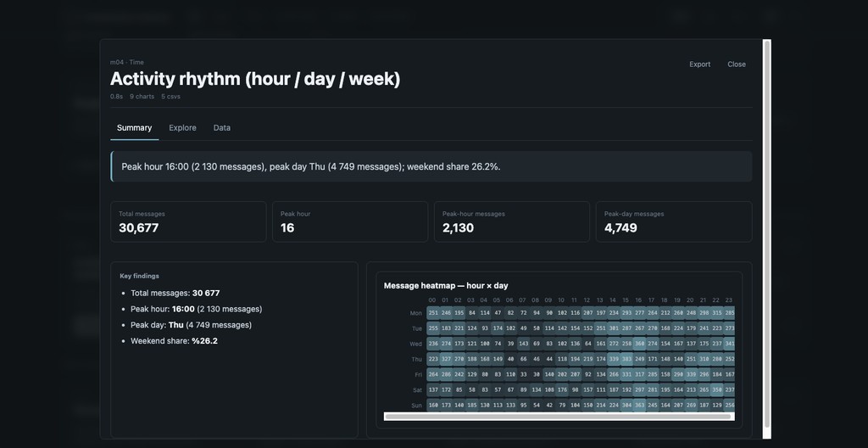The image size is (868, 448).
Task: Click the dialog's vertical scrollbar
Action: point(766,238)
